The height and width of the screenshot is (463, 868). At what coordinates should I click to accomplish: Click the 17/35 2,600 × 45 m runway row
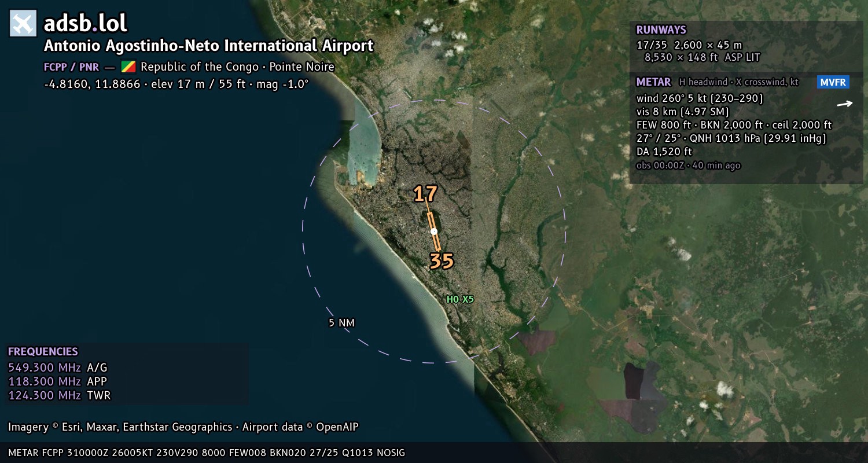[689, 45]
